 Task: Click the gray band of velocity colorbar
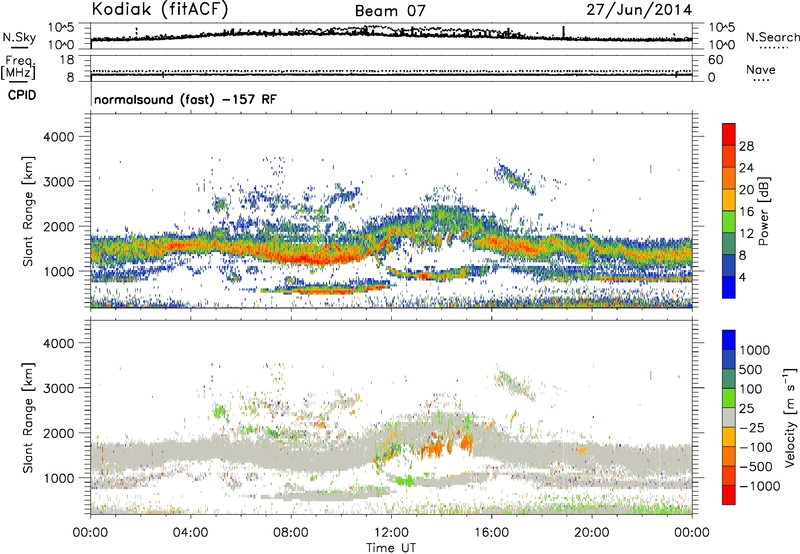[x=729, y=418]
